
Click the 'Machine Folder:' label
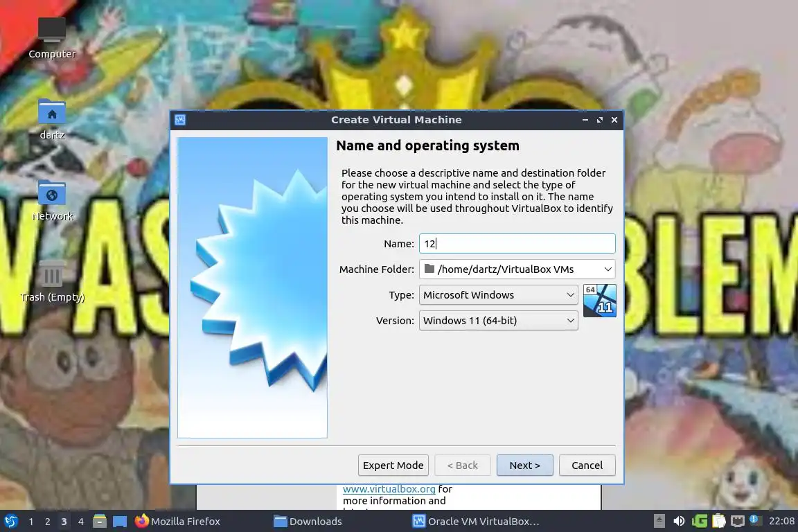tap(377, 269)
